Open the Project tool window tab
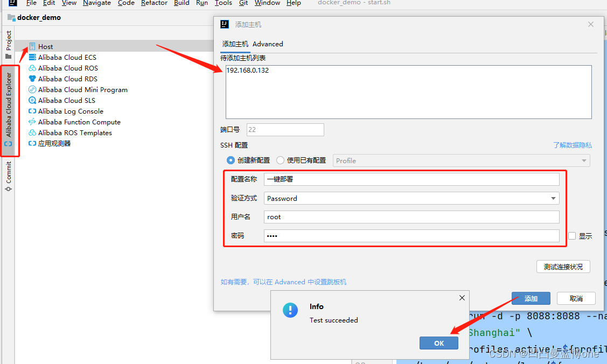The width and height of the screenshot is (607, 364). 9,45
